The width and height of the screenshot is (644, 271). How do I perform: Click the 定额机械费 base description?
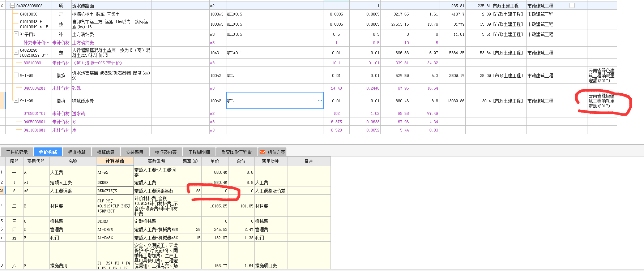[145, 221]
